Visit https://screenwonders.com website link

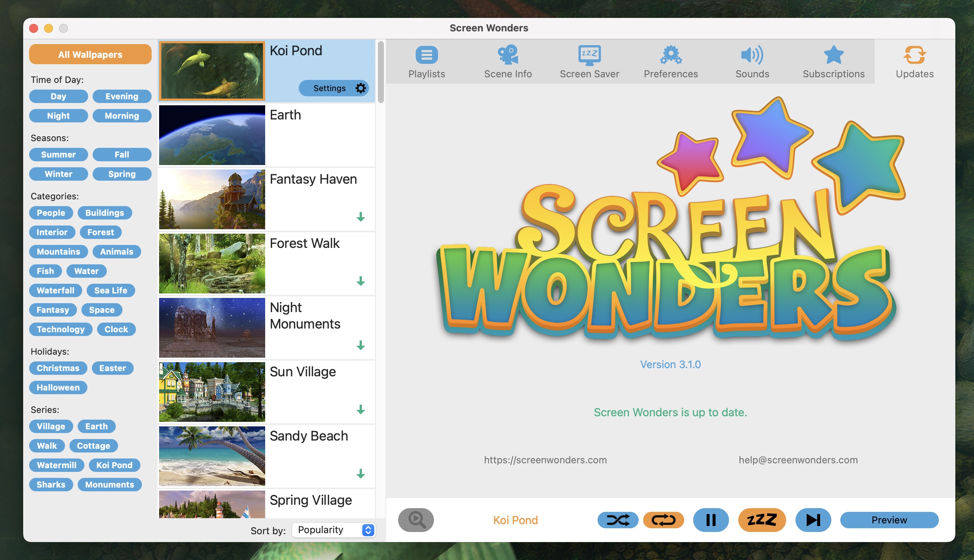[x=545, y=460]
